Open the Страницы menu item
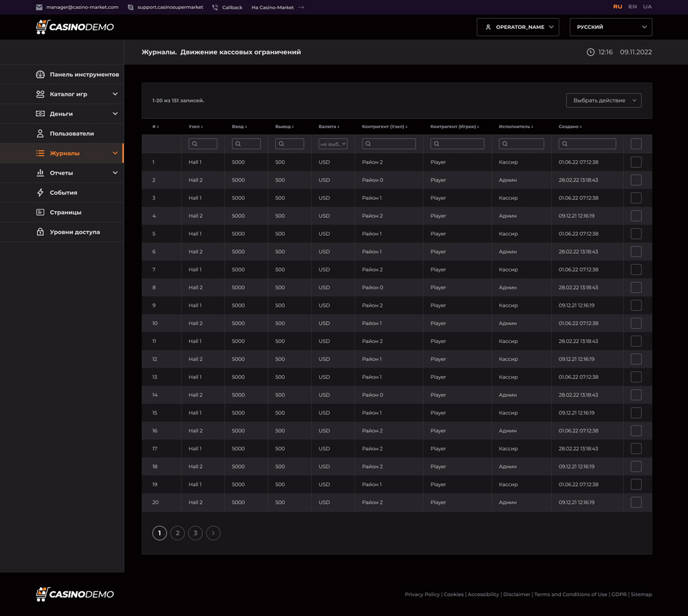This screenshot has height=616, width=688. click(65, 212)
